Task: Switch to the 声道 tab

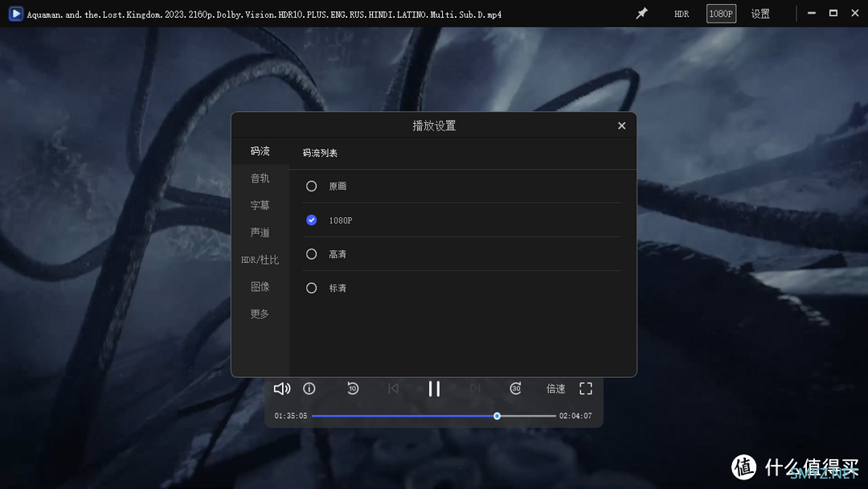Action: [260, 232]
